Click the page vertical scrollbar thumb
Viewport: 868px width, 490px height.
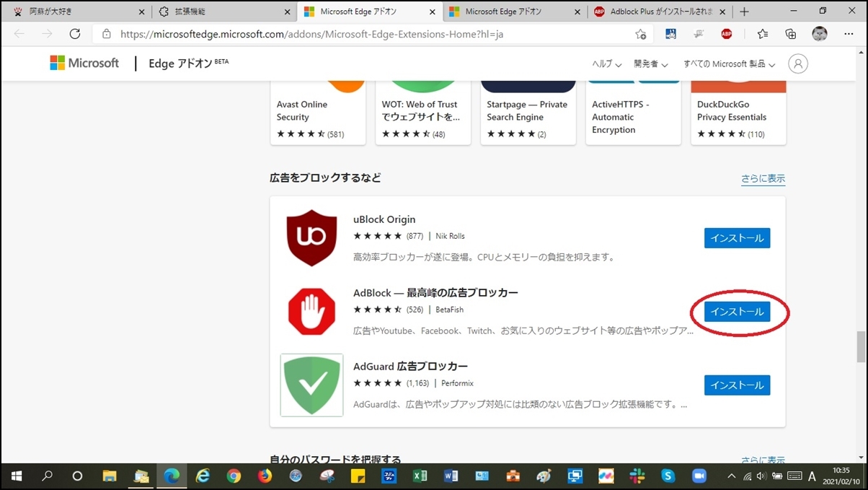click(861, 347)
